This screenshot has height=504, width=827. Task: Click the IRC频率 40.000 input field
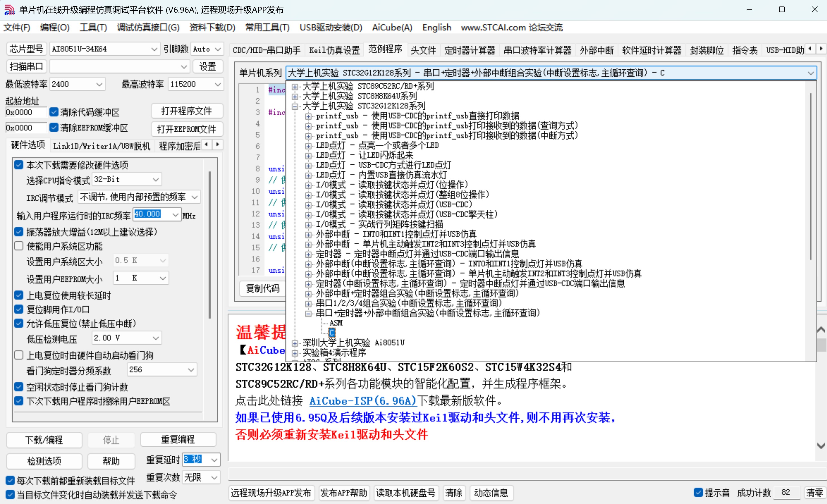tap(152, 214)
